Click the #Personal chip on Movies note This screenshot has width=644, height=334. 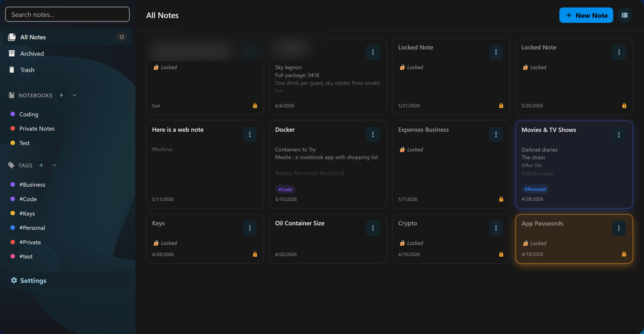(535, 189)
